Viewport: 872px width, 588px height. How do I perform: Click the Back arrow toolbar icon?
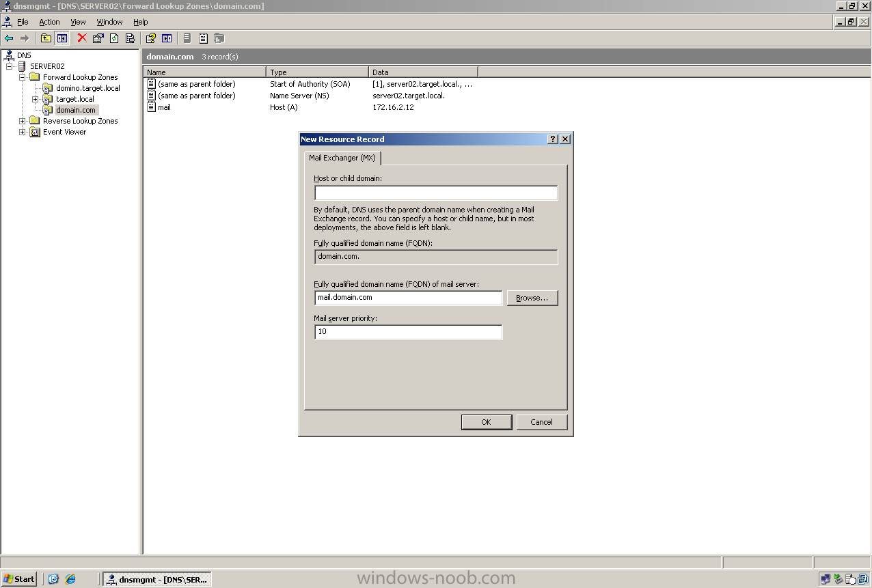9,38
